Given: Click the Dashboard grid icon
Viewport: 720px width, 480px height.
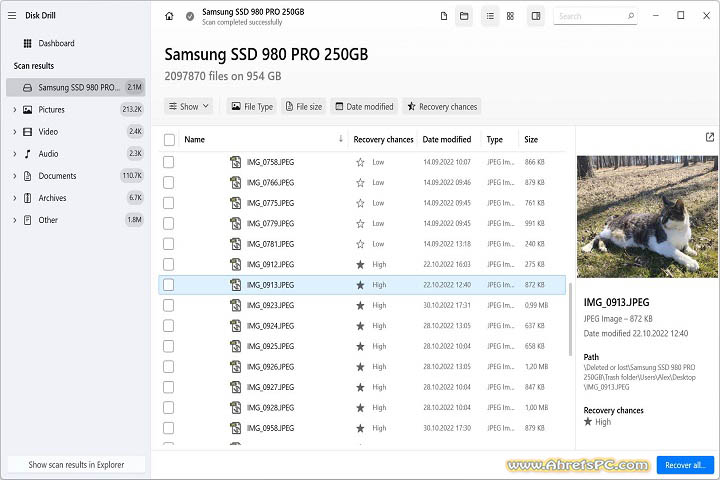Looking at the screenshot, I should pos(28,43).
